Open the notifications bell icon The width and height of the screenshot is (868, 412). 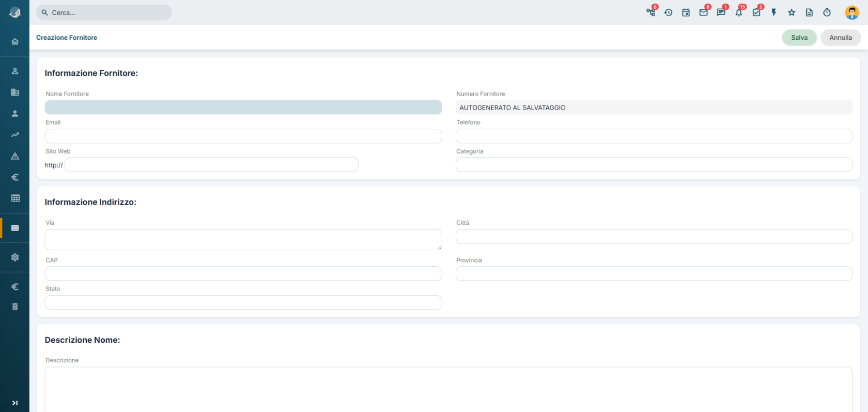[x=739, y=12]
